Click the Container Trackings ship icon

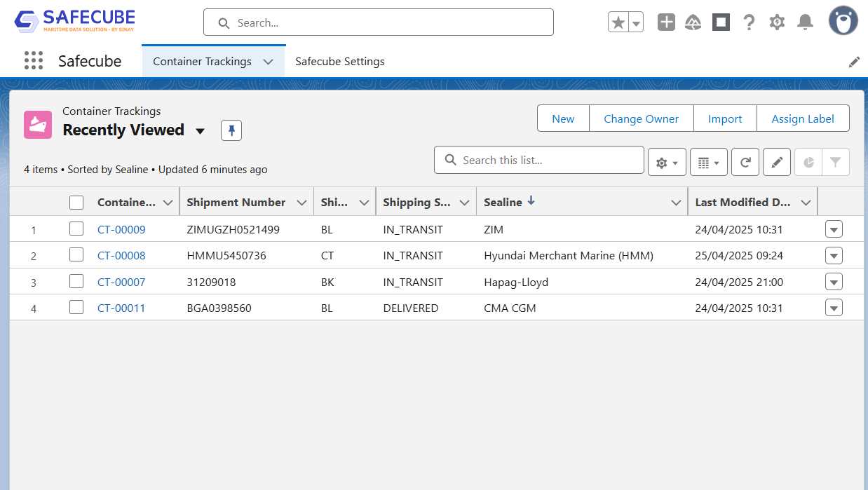click(38, 125)
